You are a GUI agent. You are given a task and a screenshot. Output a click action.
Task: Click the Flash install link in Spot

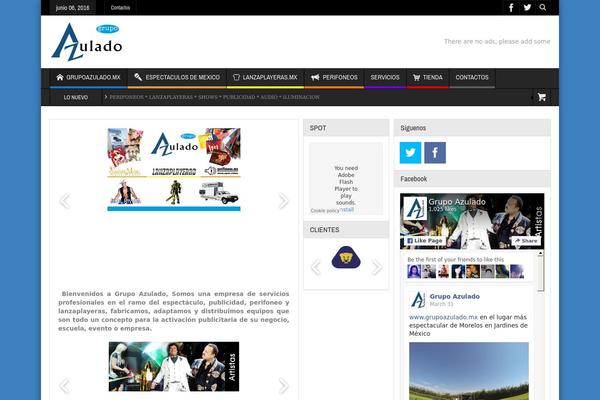347,209
